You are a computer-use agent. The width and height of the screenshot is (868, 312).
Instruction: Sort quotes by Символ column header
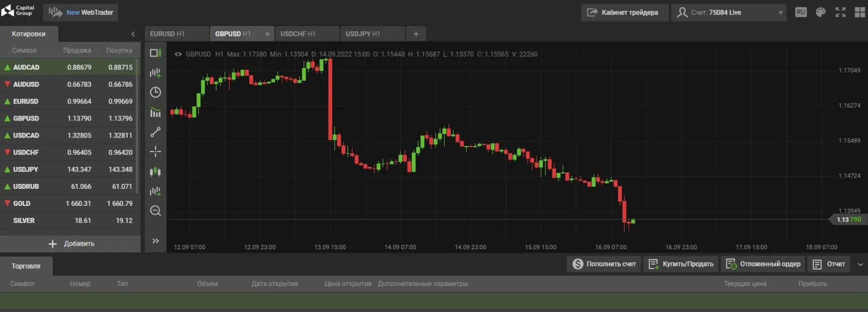(24, 50)
